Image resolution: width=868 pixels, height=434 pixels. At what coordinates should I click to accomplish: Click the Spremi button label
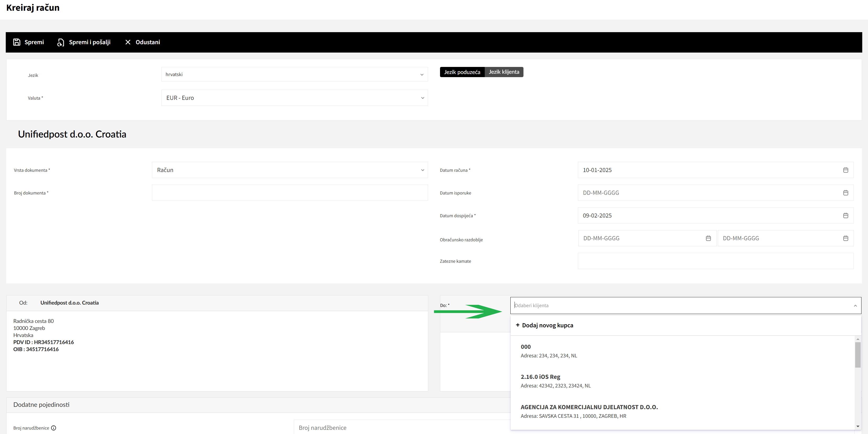[x=34, y=42]
